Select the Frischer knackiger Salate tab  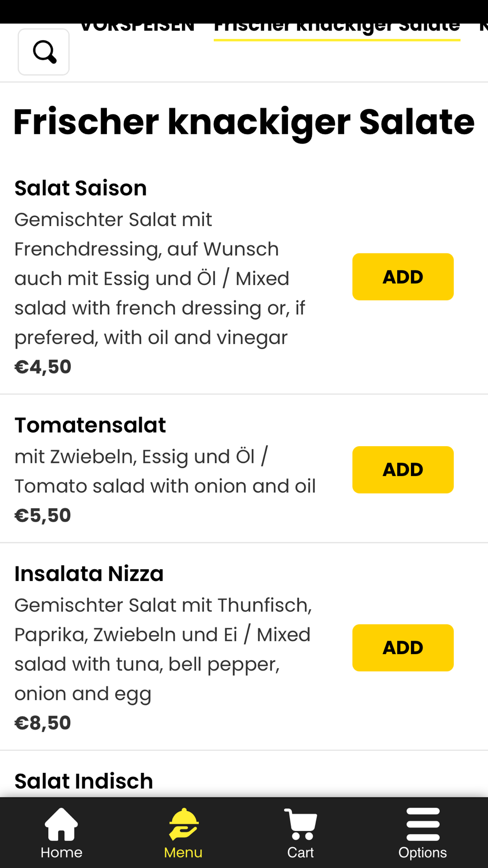(337, 27)
